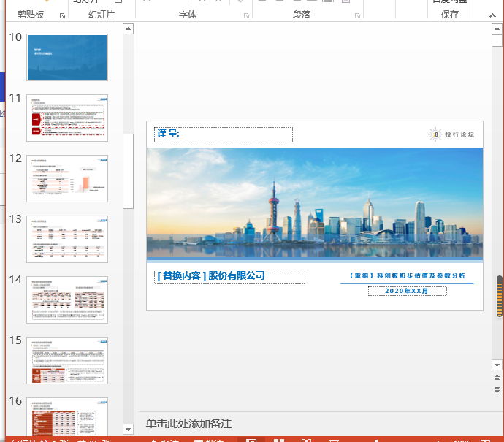
Task: Select slide 14 thumbnail
Action: (x=67, y=300)
